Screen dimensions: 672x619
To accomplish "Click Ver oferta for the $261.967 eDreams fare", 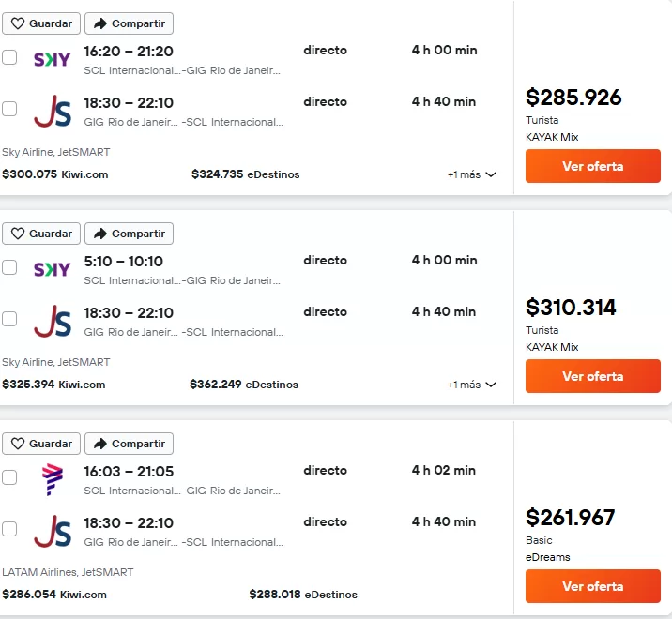I will [x=592, y=586].
